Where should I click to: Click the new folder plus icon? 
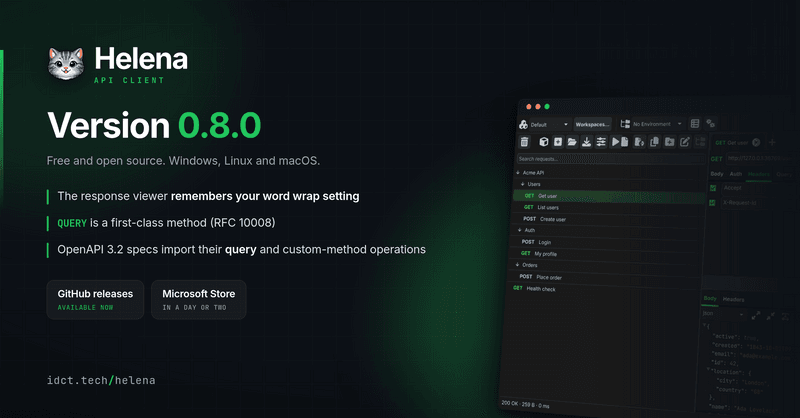coord(669,142)
